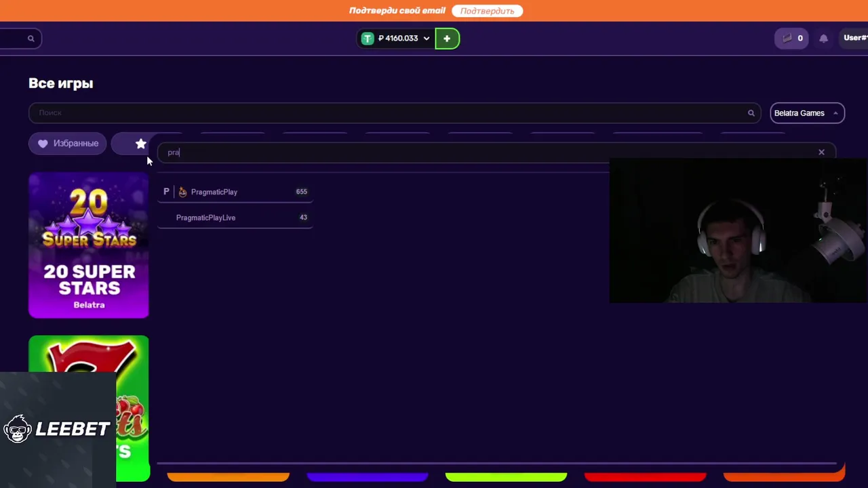
Task: Open the ticket counter showing 0
Action: pyautogui.click(x=791, y=39)
